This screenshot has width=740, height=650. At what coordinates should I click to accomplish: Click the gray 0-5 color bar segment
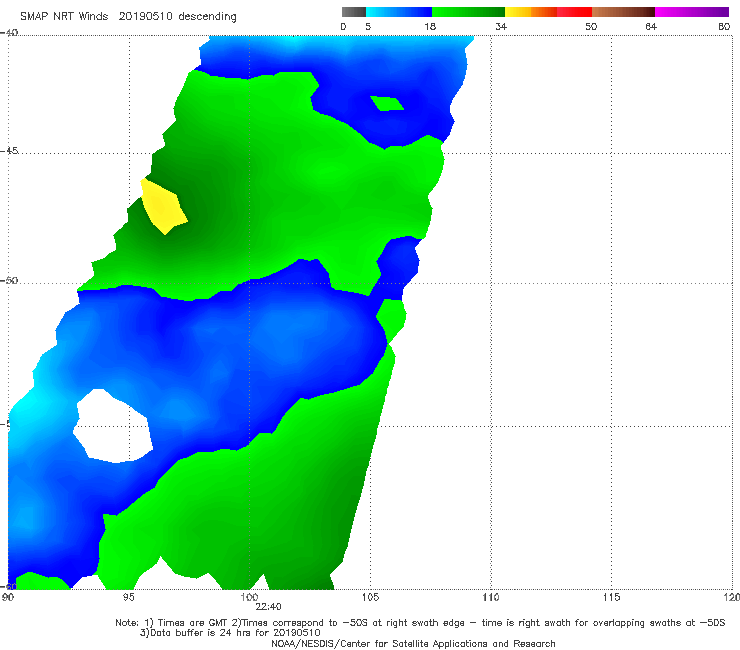(354, 12)
